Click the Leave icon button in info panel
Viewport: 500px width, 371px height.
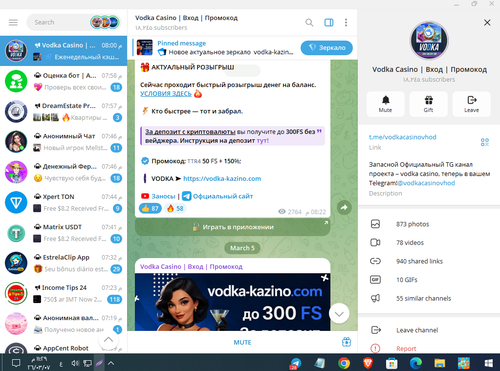tap(472, 104)
